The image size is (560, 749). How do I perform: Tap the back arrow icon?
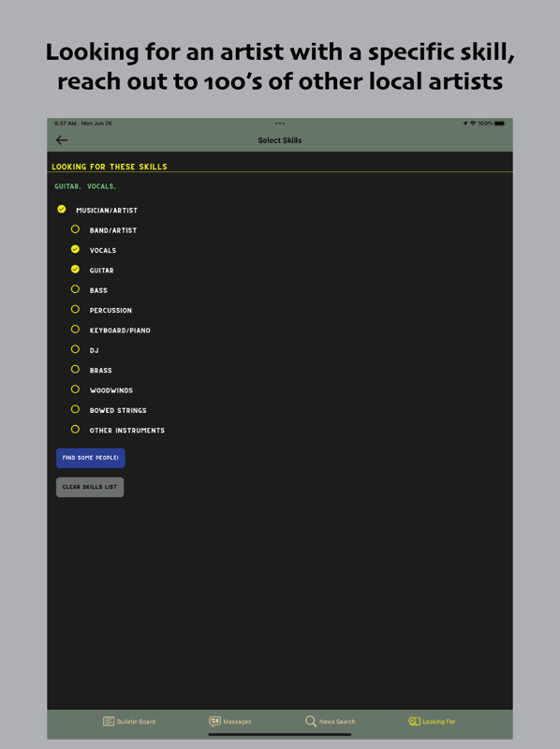[x=62, y=140]
